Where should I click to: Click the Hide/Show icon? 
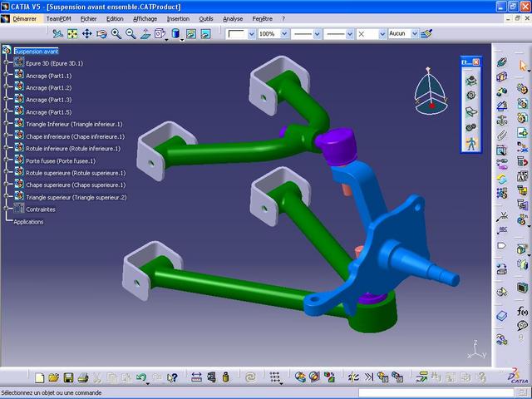[x=191, y=33]
